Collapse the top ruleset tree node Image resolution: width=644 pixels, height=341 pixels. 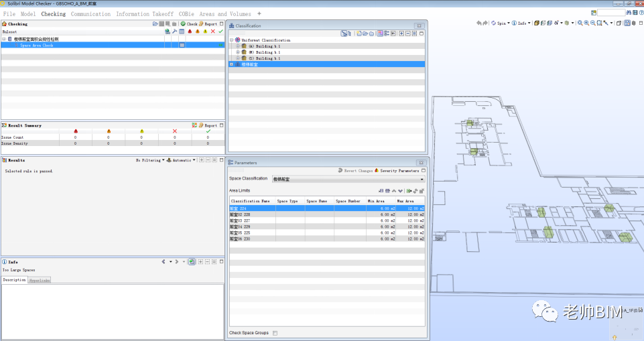(4, 39)
